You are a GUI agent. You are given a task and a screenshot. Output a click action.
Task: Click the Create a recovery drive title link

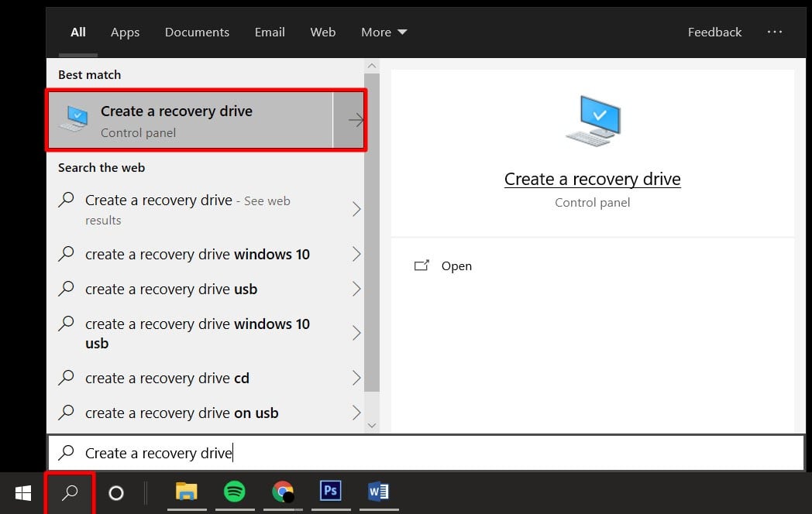pos(592,179)
